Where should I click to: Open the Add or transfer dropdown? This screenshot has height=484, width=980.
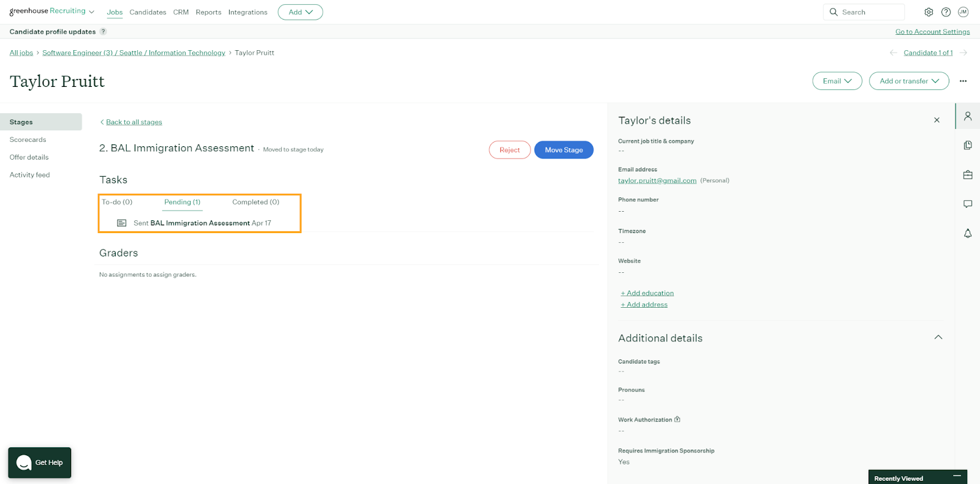(x=908, y=81)
